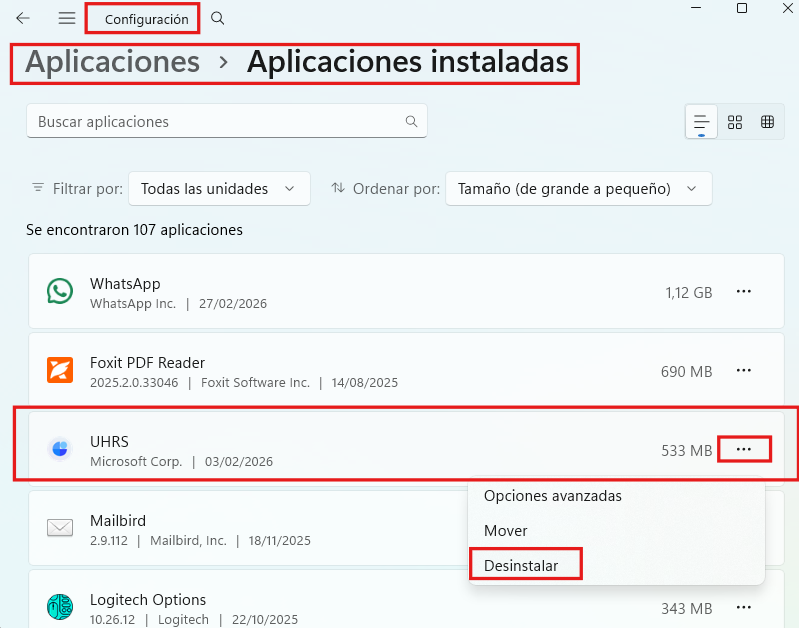
Task: Maximize the Configuración window
Action: (x=742, y=8)
